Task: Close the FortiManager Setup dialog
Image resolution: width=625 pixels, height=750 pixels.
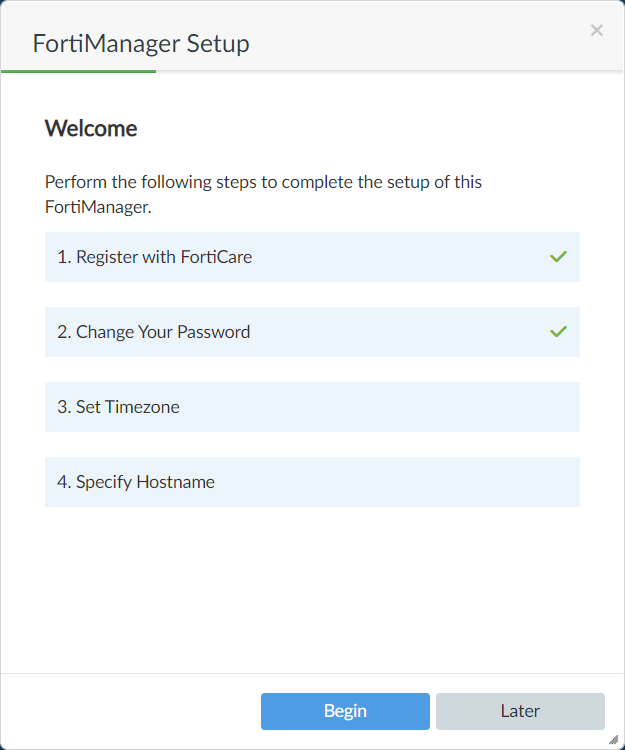Action: coord(597,30)
